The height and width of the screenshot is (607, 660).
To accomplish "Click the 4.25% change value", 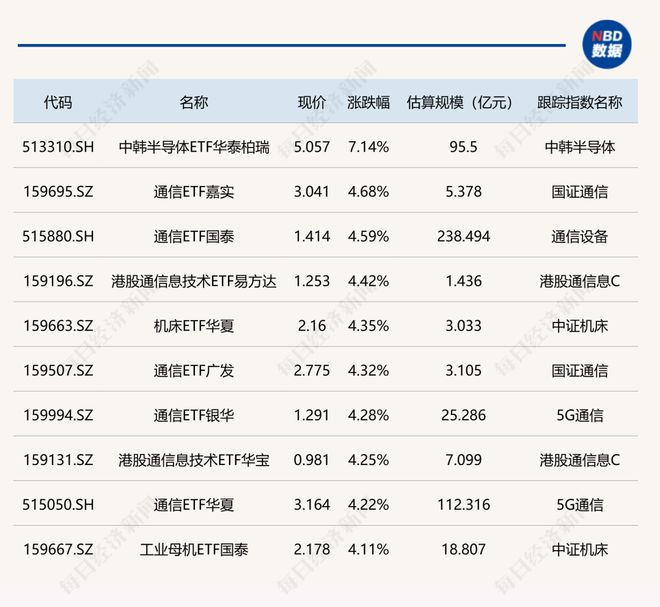I will click(368, 460).
